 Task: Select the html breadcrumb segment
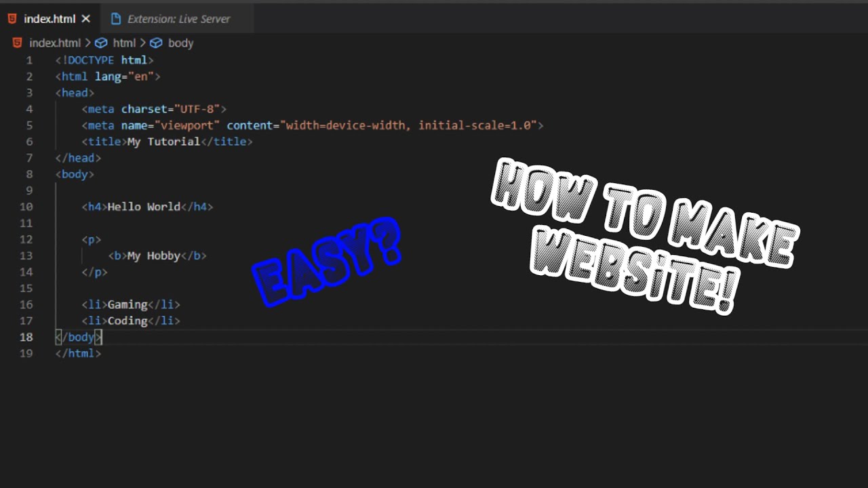pos(124,43)
